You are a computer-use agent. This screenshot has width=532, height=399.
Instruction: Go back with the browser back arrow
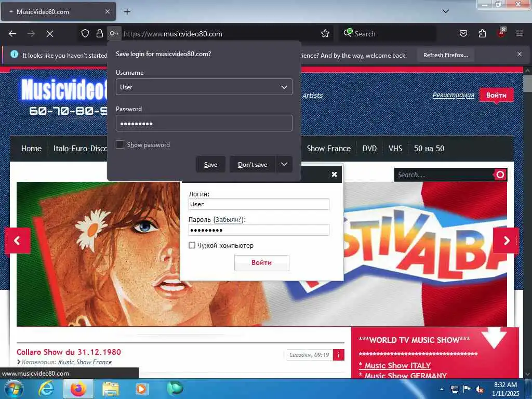click(12, 34)
